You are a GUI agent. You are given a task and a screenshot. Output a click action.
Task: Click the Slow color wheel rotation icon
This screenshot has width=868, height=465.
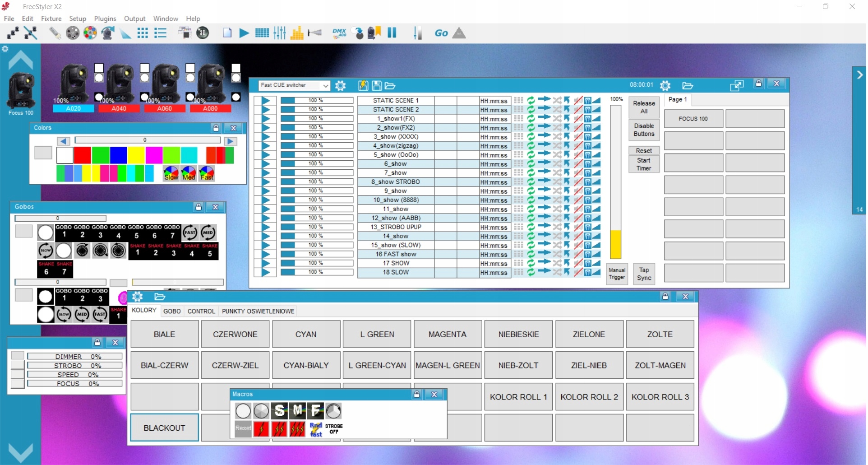click(x=171, y=173)
